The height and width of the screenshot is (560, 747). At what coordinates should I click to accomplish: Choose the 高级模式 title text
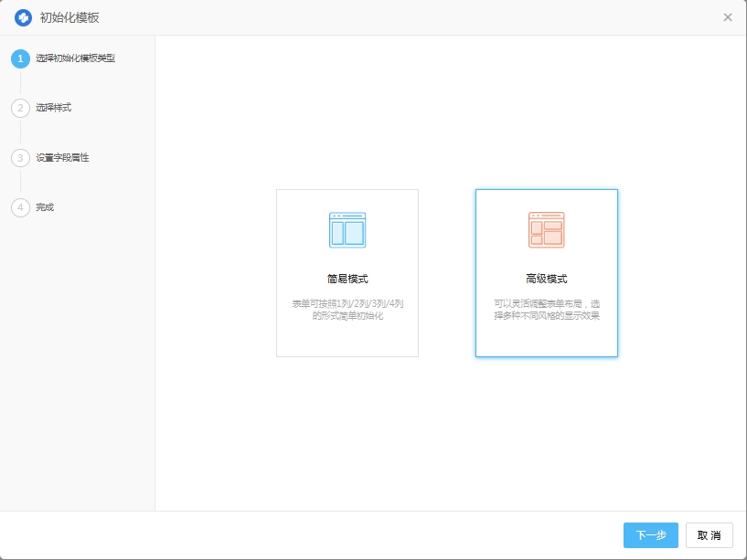click(547, 279)
